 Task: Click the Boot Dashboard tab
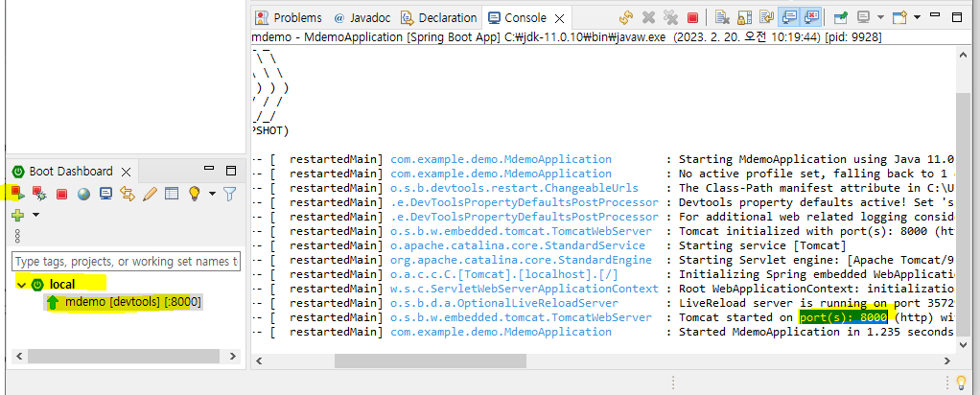pyautogui.click(x=71, y=172)
